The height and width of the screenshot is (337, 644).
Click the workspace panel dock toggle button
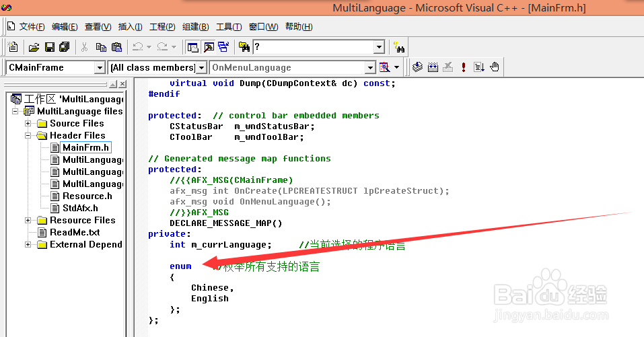click(x=113, y=84)
